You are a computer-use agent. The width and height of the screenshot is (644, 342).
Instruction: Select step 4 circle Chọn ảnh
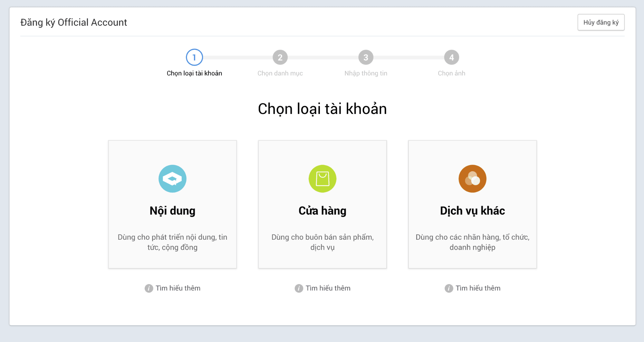coord(452,57)
